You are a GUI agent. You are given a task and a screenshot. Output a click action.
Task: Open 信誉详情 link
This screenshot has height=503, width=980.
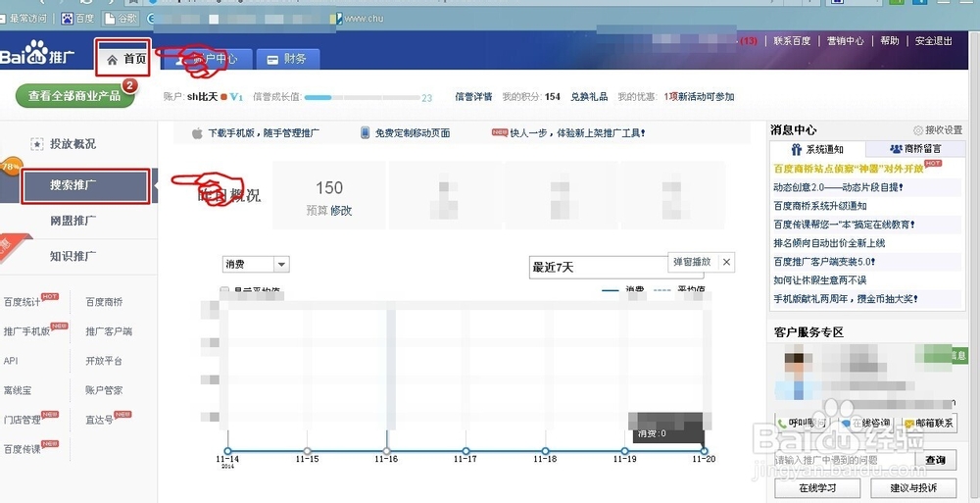(473, 96)
